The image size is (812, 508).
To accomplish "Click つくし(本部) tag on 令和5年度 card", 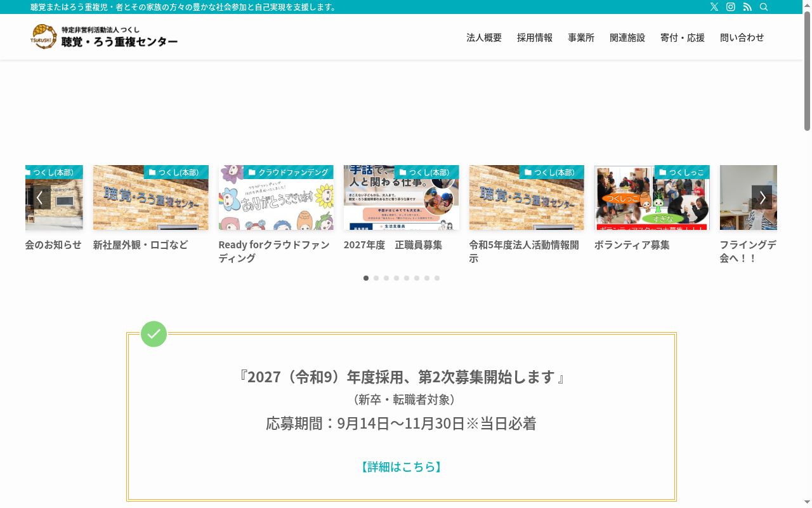I will 552,172.
